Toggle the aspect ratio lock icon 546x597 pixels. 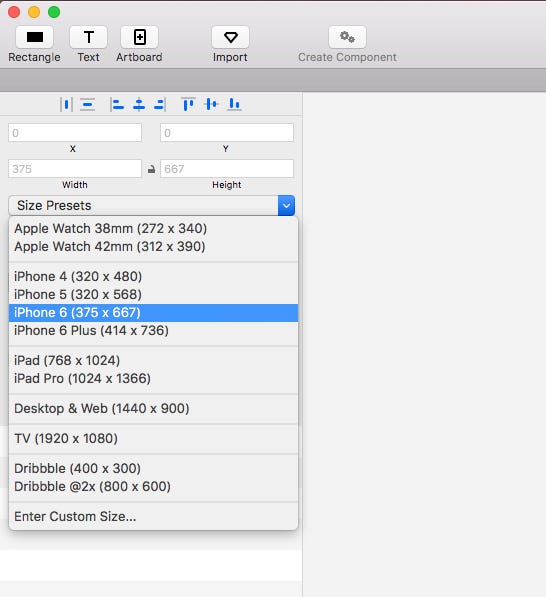coord(151,169)
